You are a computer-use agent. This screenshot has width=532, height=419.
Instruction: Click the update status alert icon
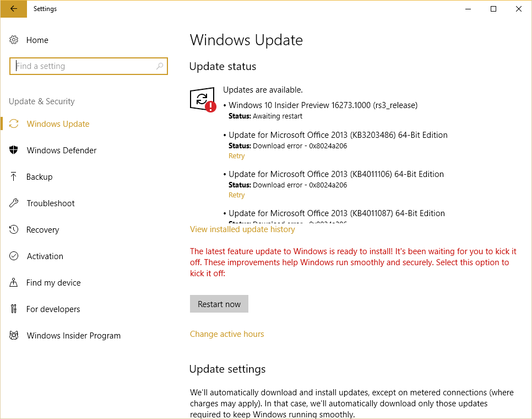[203, 99]
